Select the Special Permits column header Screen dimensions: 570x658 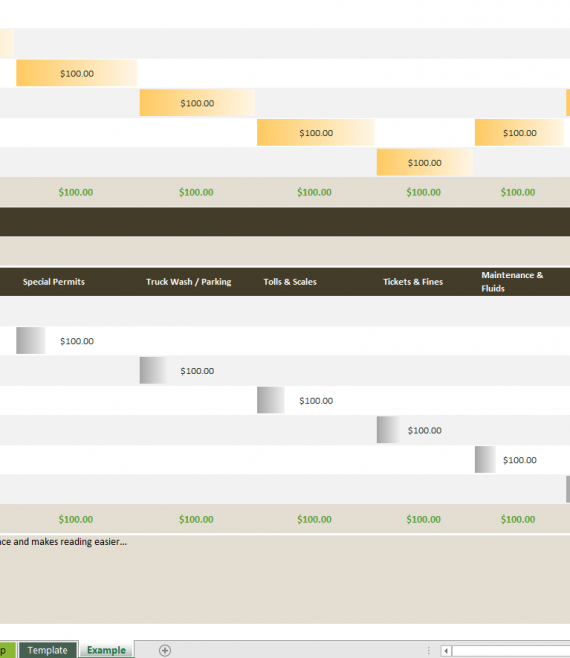click(x=54, y=282)
